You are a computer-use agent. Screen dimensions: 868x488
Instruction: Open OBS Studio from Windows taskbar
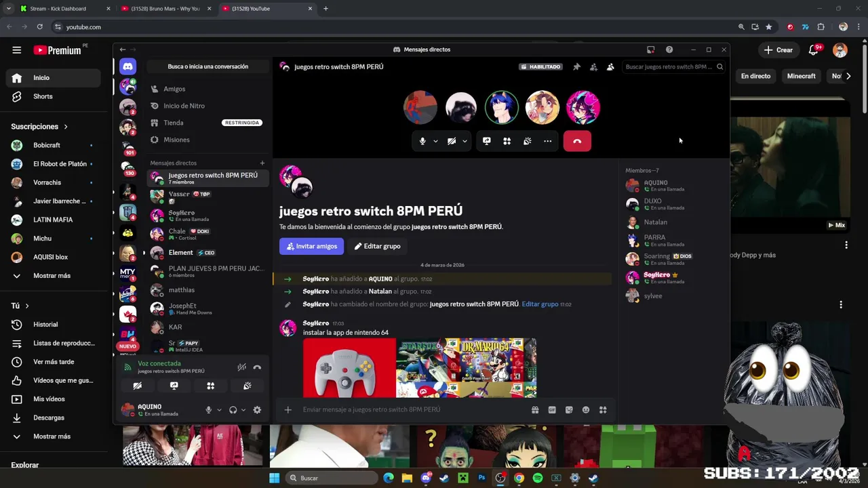coord(500,478)
